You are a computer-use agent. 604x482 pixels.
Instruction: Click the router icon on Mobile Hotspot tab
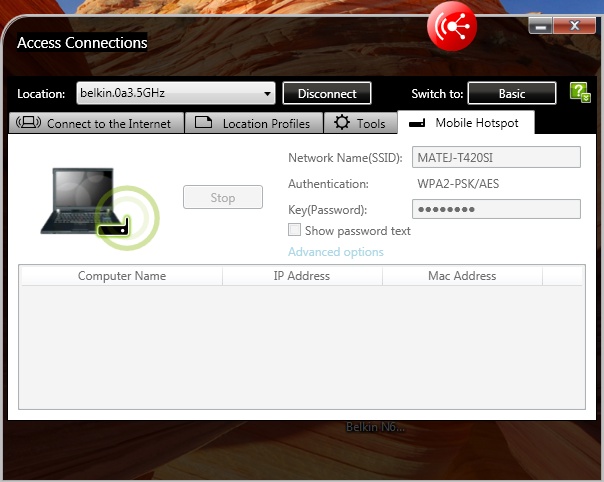(416, 124)
